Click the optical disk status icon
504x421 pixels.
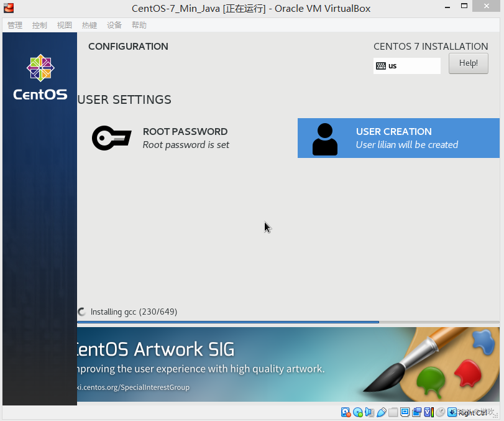click(358, 412)
